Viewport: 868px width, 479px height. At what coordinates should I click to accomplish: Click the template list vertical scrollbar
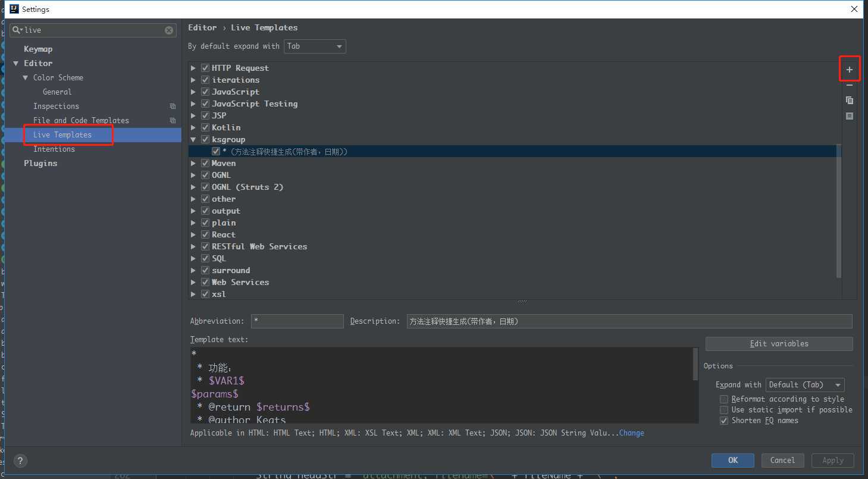(x=839, y=211)
